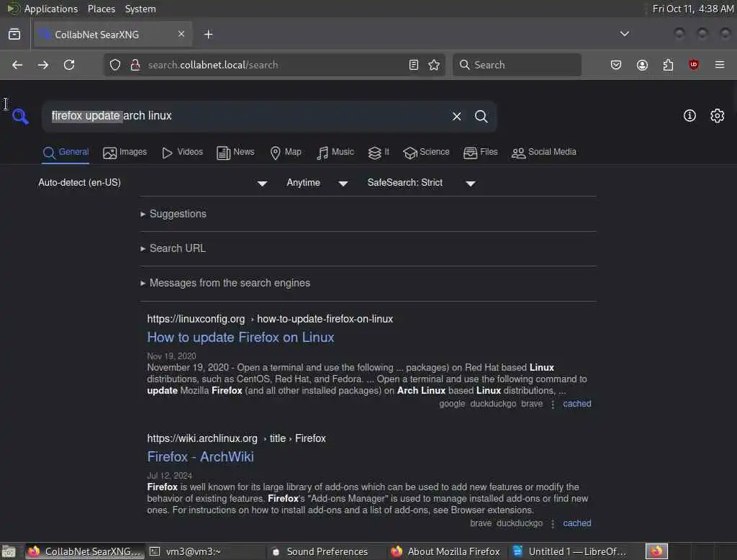Switch to the Images category

pyautogui.click(x=125, y=153)
